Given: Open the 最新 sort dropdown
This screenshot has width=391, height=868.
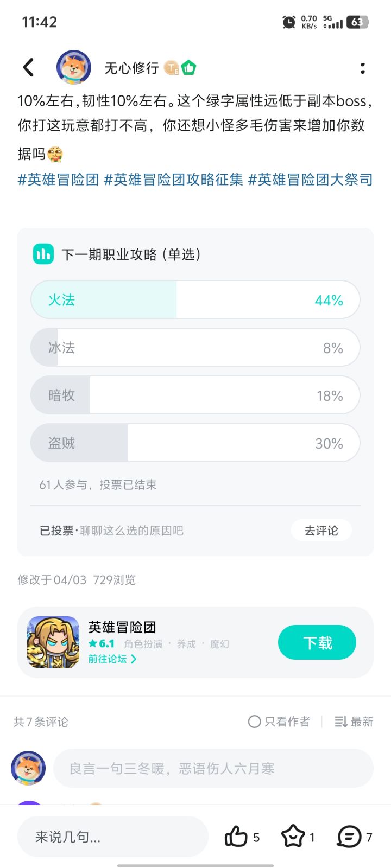Looking at the screenshot, I should click(354, 722).
